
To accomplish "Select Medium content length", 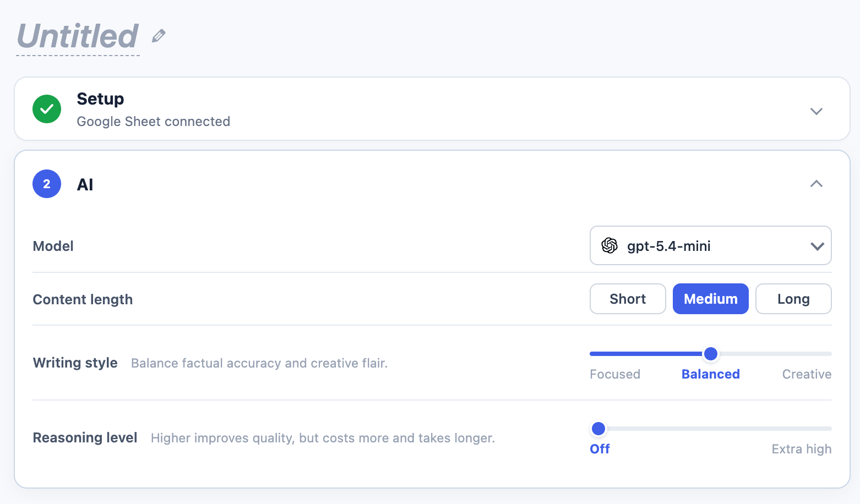I will click(711, 299).
